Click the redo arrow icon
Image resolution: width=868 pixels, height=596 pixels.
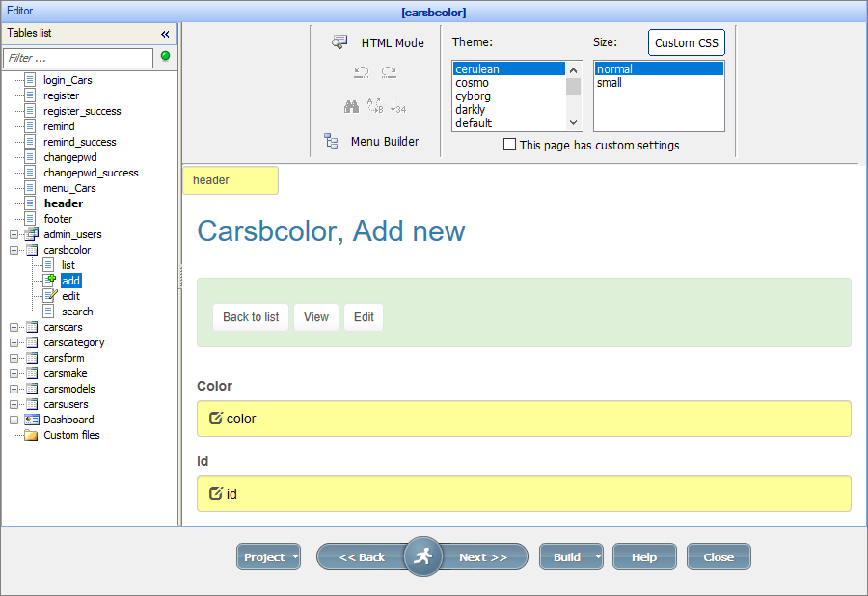389,72
